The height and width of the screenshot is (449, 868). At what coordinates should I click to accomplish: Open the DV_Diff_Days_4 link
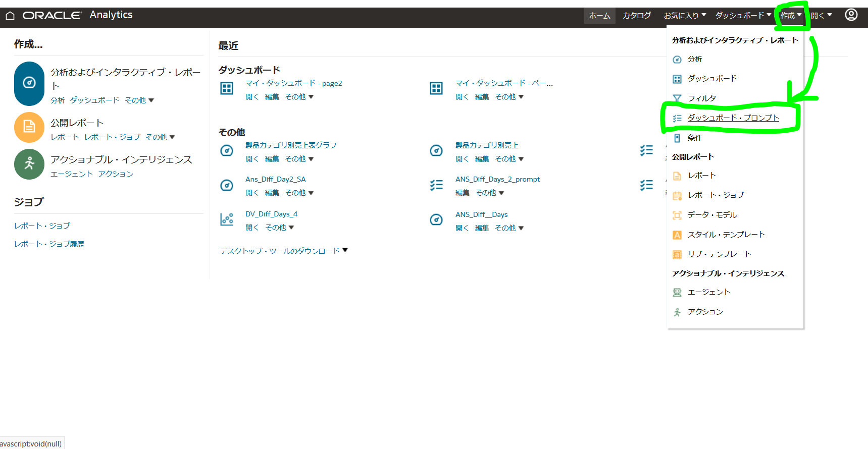tap(271, 214)
